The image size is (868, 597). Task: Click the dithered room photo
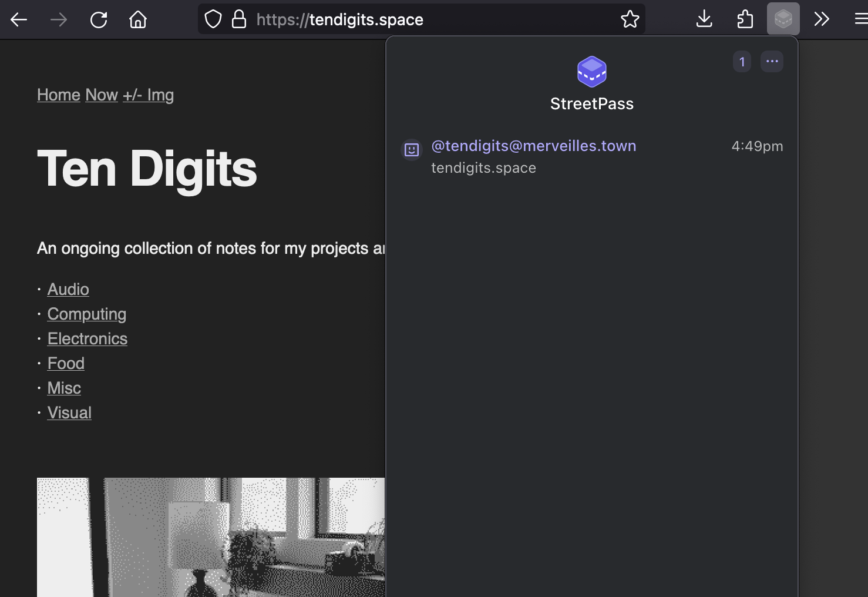[210, 537]
